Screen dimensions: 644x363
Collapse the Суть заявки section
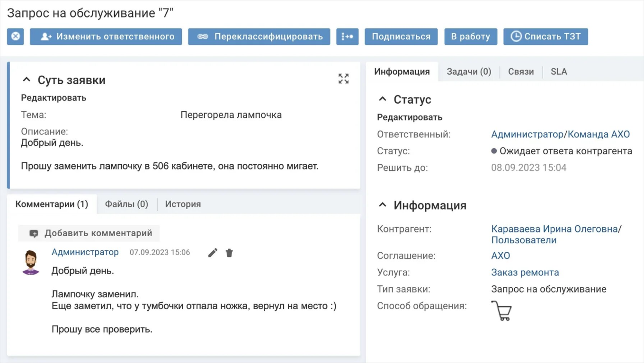27,80
